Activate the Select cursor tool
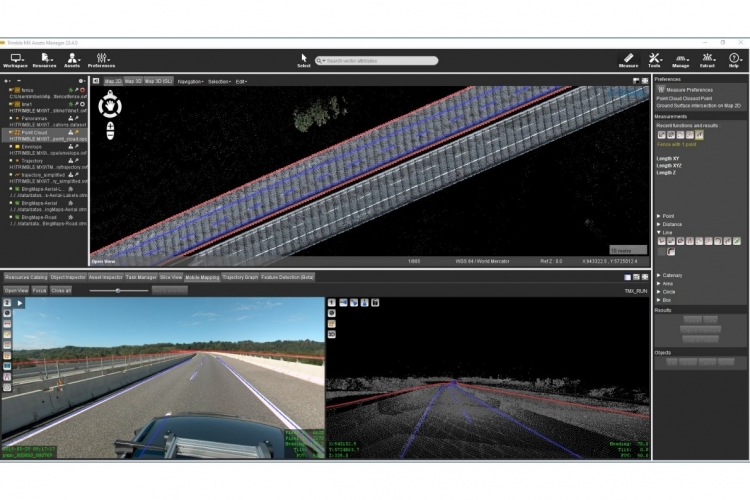This screenshot has width=750, height=500. click(303, 59)
